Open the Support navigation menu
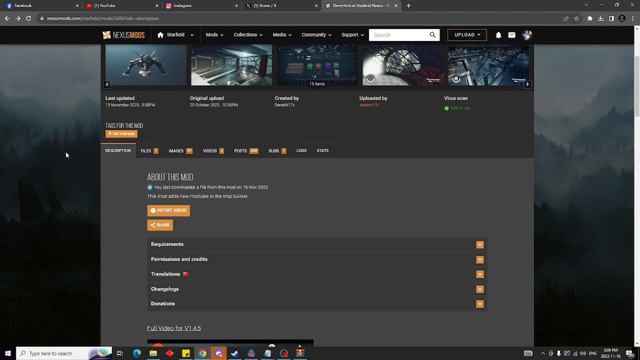640x360 pixels. tap(352, 35)
